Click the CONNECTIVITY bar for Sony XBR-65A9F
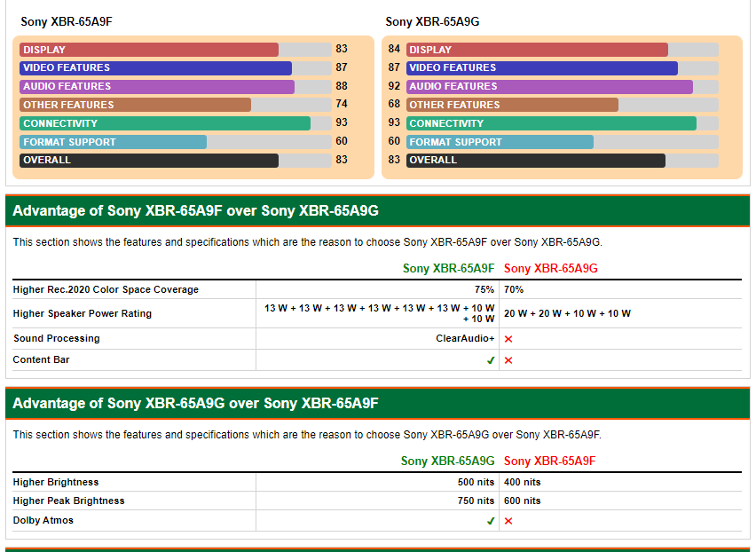Viewport: 756px width, 552px height. 176,123
